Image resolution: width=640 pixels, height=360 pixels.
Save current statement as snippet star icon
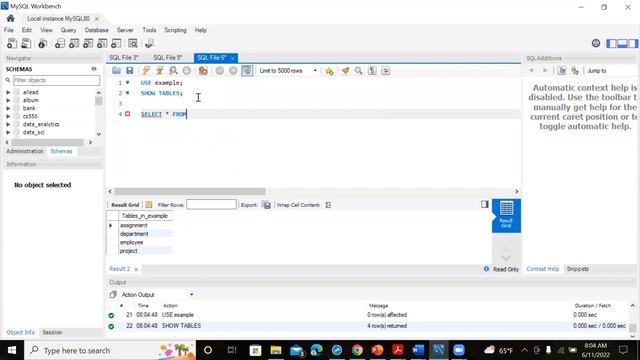click(329, 71)
